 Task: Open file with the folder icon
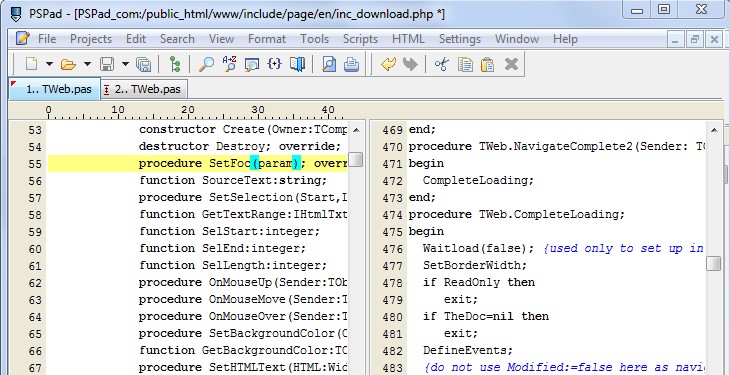pyautogui.click(x=68, y=64)
